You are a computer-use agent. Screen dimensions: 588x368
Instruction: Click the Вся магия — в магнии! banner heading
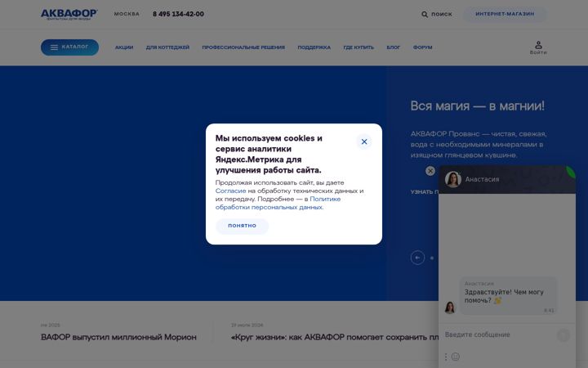tap(478, 105)
